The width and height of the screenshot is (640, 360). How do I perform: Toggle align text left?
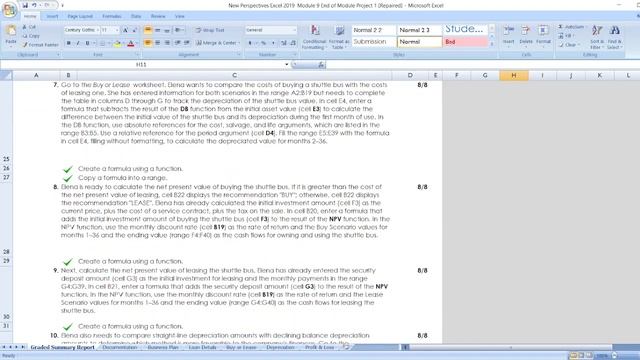coord(148,43)
